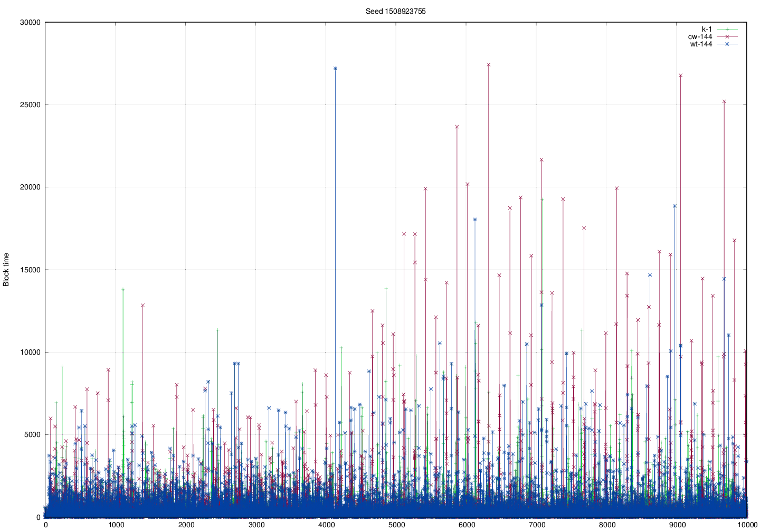The image size is (760, 532).
Task: Click the y-axis tick label 15000
Action: coord(30,270)
